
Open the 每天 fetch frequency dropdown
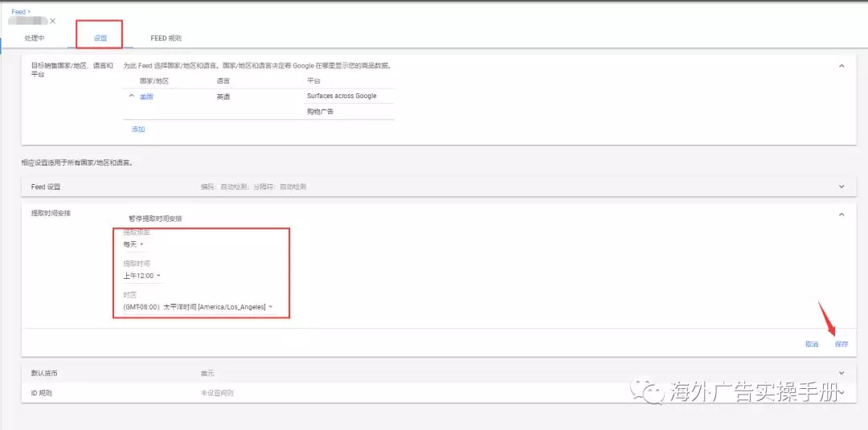pos(133,244)
